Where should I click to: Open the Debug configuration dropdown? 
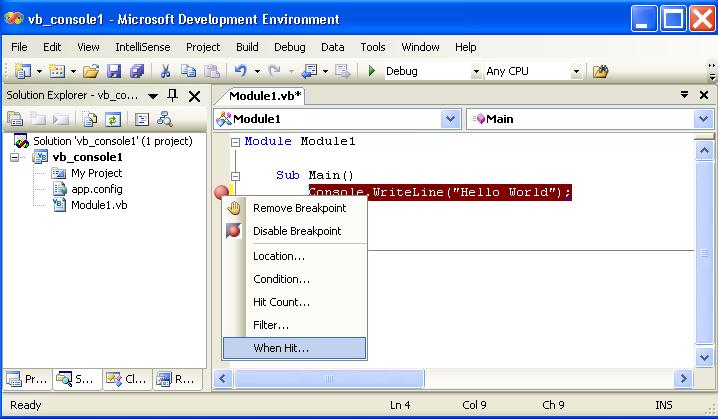(476, 71)
